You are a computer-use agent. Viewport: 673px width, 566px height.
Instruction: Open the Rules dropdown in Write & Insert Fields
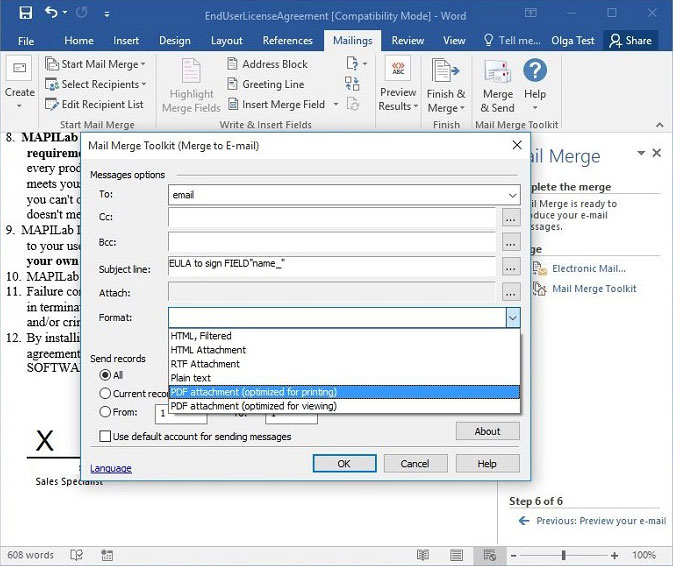[357, 64]
